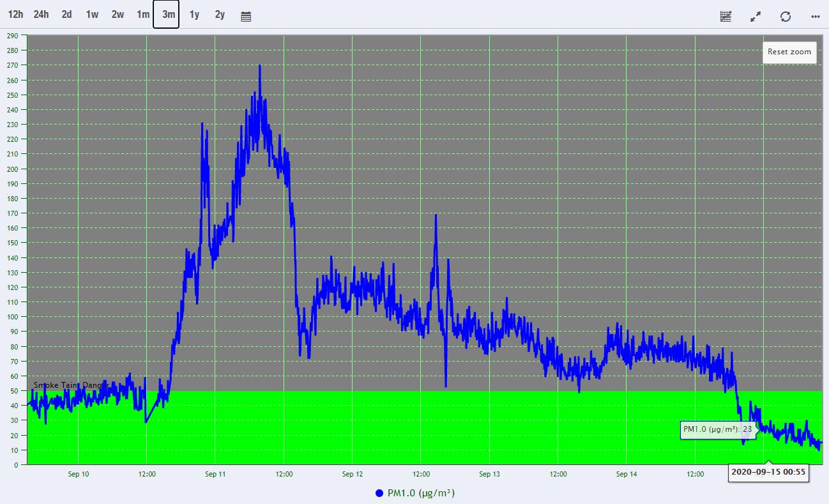
Task: Switch to the 2w time range
Action: 118,15
